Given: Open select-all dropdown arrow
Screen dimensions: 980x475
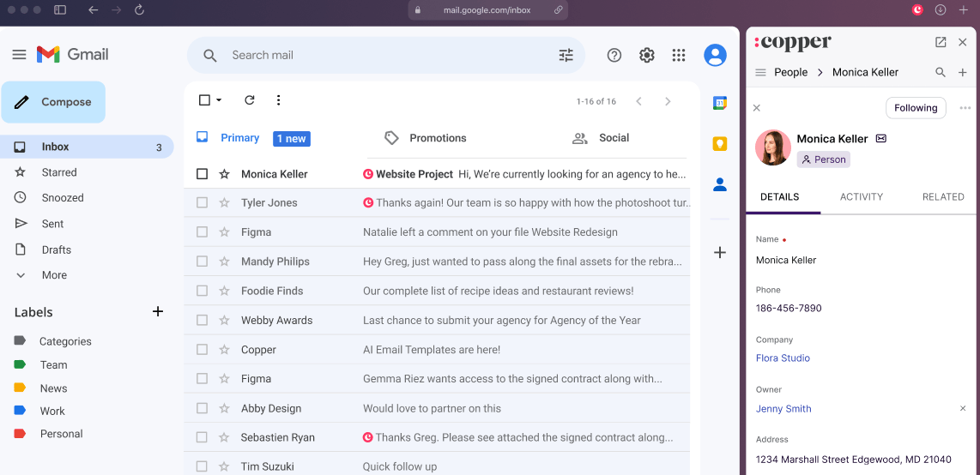Looking at the screenshot, I should click(219, 100).
